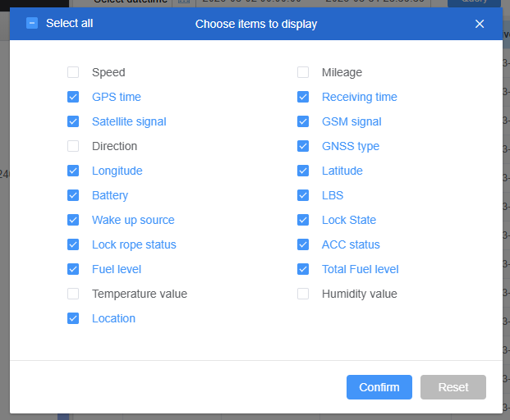Viewport: 510px width, 420px height.
Task: Deselect ACC status checkbox
Action: point(303,244)
